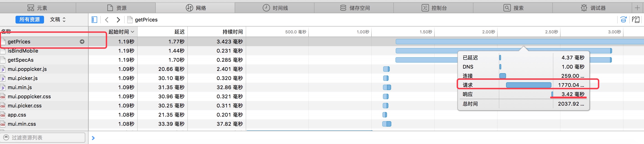Open the 文稿 type dropdown
Screen dimensions: 644x144
[58, 19]
